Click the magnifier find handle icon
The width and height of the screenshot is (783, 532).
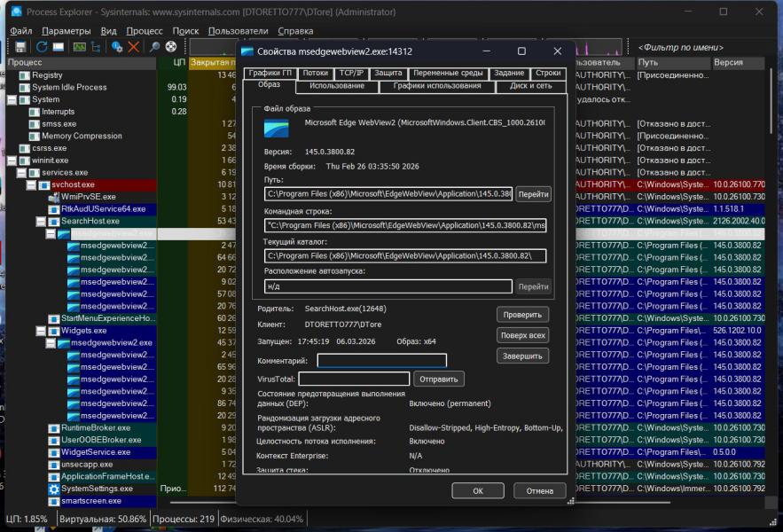pyautogui.click(x=154, y=46)
